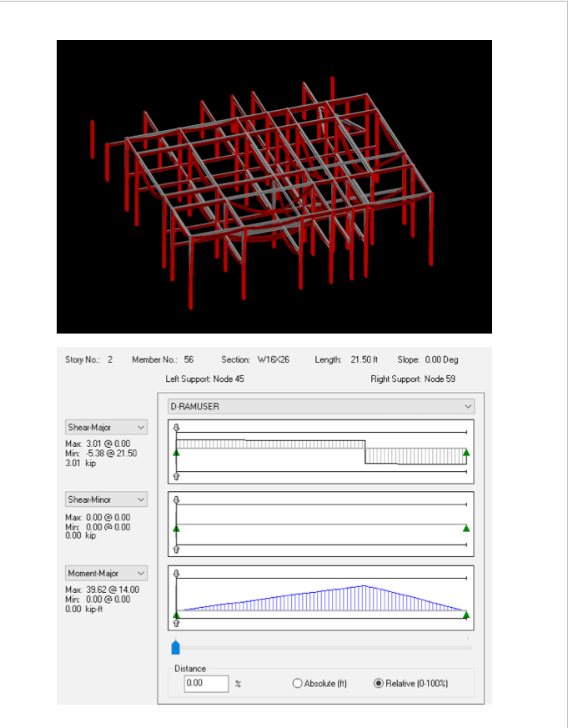Select the Relative (0-100%) radio button

(x=379, y=683)
